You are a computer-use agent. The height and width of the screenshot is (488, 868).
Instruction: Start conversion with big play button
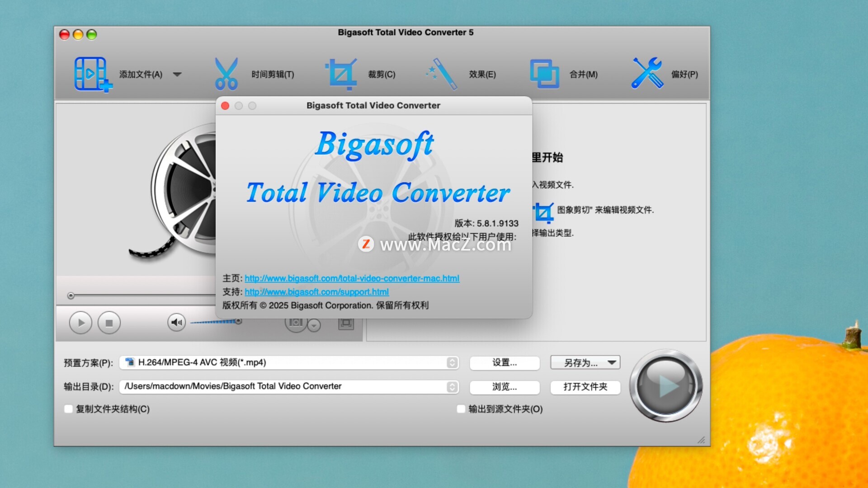pyautogui.click(x=665, y=385)
